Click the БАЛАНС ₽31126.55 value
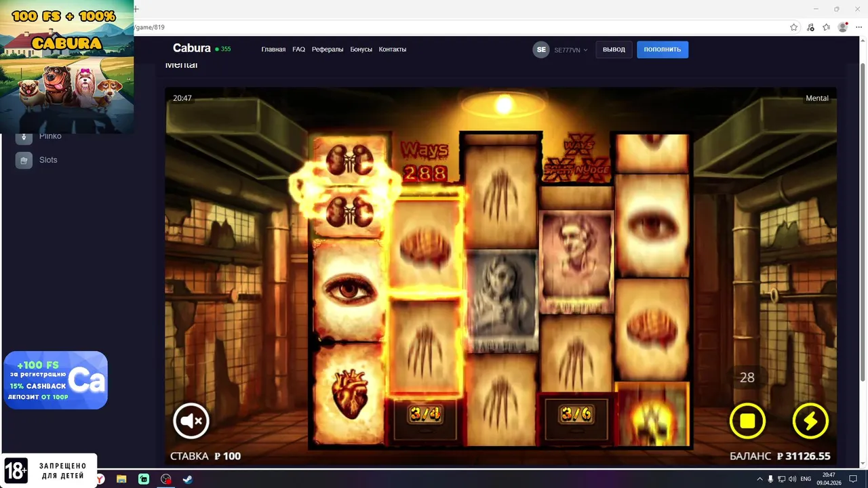The height and width of the screenshot is (488, 868). (x=780, y=456)
